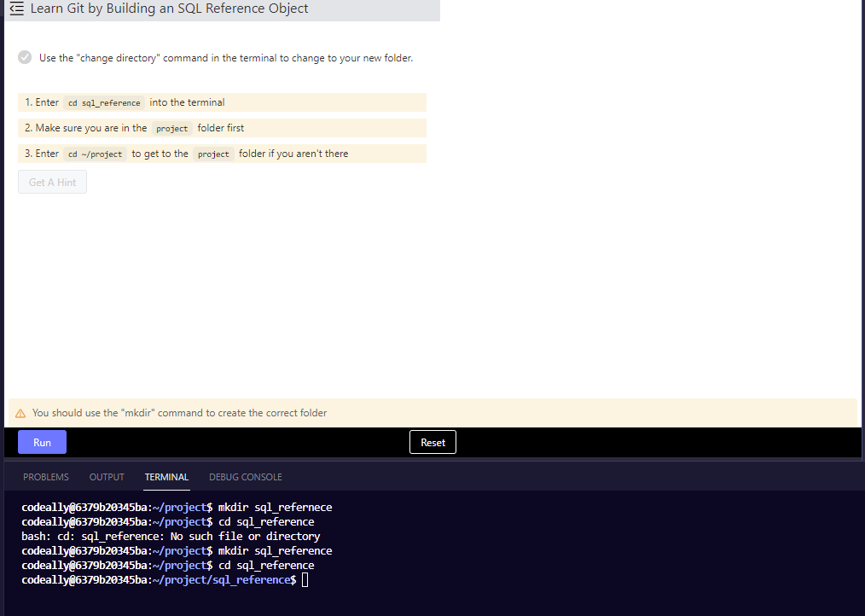
Task: Click the completed checkmark next to 'change directory' instruction
Action: [x=25, y=57]
